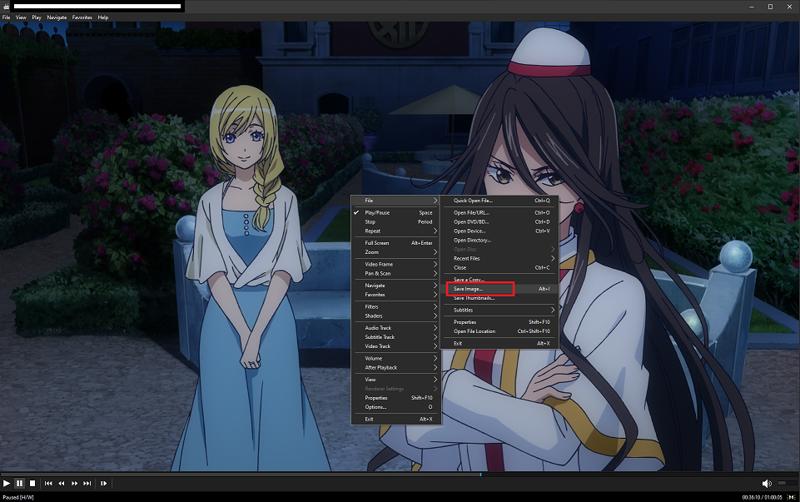800x502 pixels.
Task: Click the playback seek bar above the controls
Action: pos(400,474)
